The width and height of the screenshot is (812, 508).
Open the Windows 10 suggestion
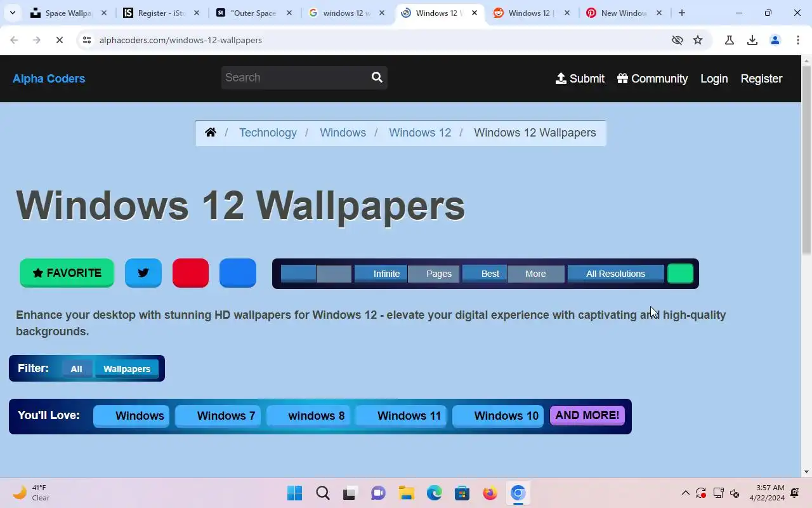pyautogui.click(x=498, y=416)
